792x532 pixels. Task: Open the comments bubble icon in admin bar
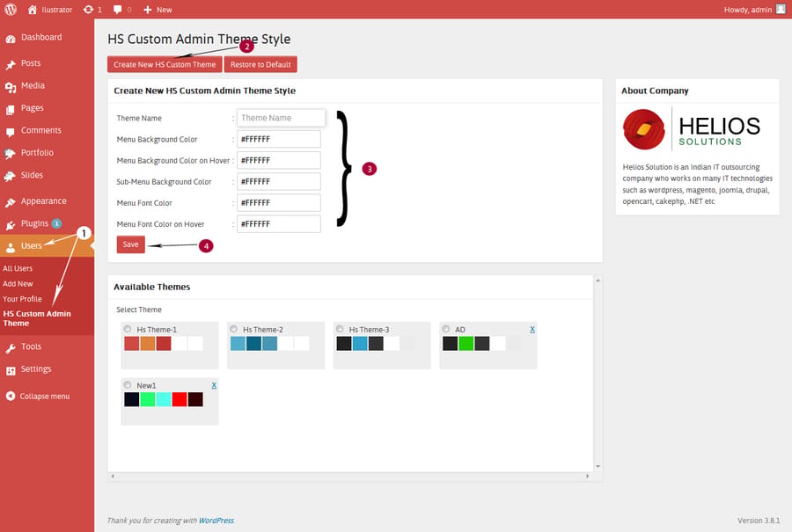pos(118,10)
